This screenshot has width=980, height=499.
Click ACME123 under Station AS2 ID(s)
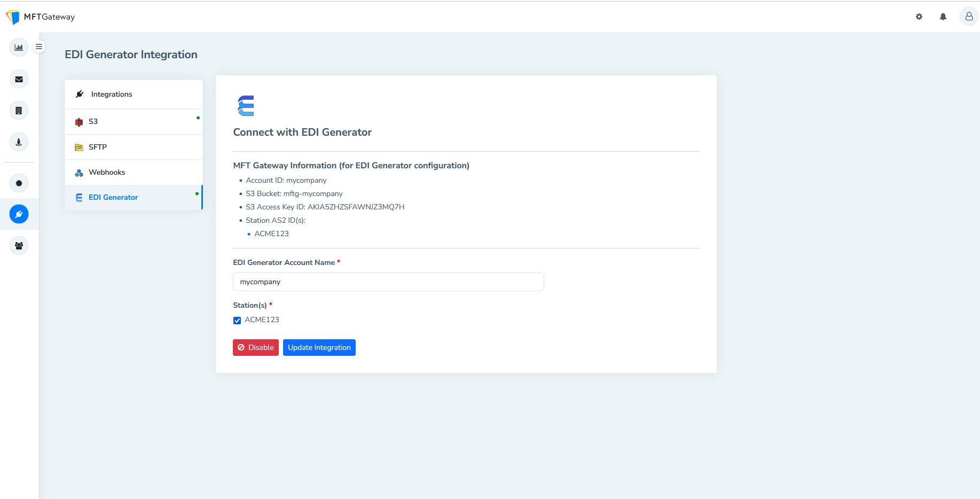pos(271,233)
